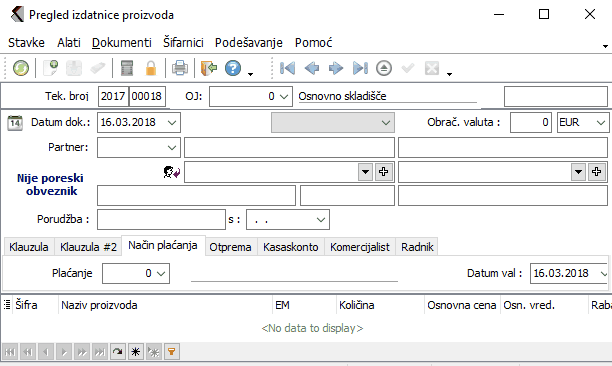Screen dimensions: 612x366
Task: Open the Datum val date dropdown
Action: pos(603,274)
